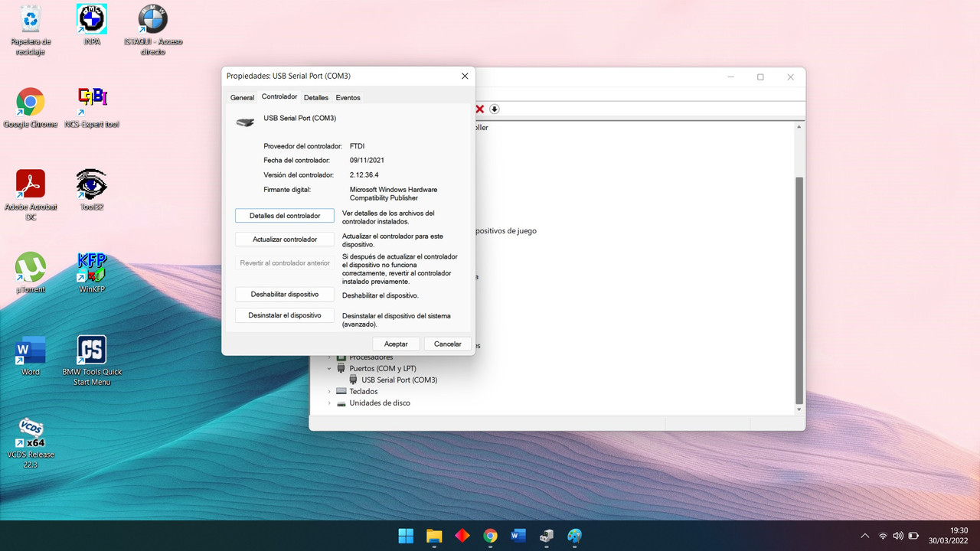
Task: Open File Explorer from the taskbar
Action: point(434,536)
